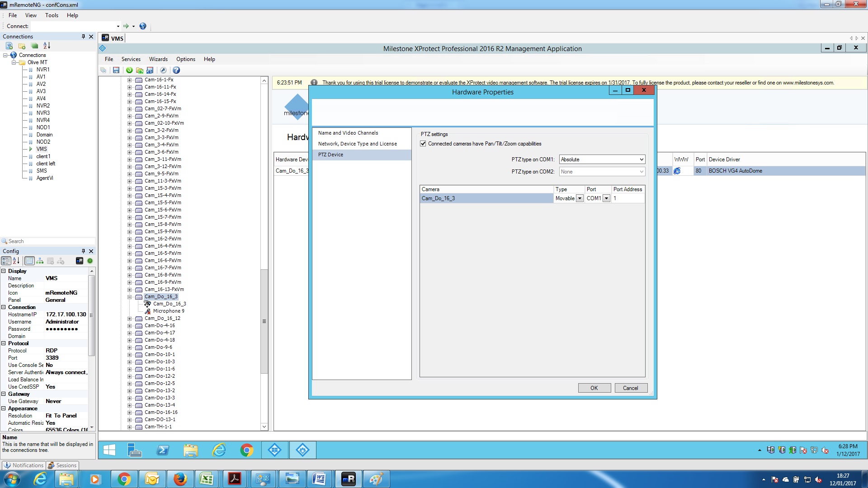Screen dimensions: 868x488
Task: Click the New Folder icon in Connections toolbar
Action: (x=22, y=46)
